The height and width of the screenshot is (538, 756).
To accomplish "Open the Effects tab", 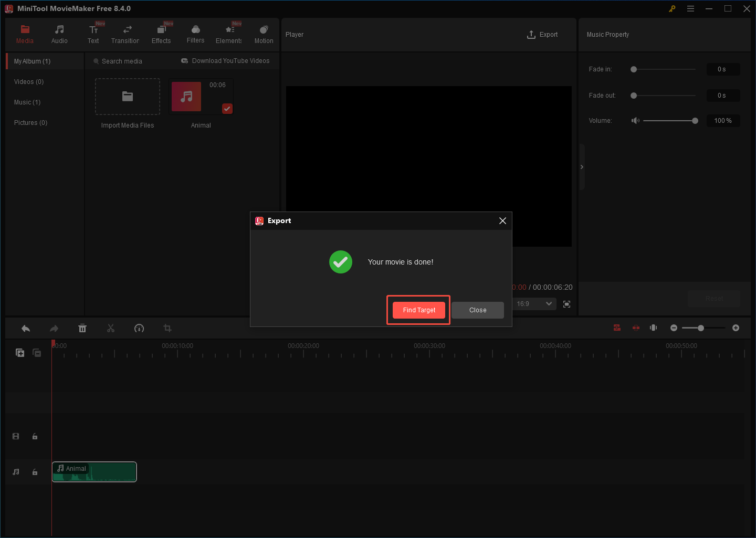I will point(161,34).
